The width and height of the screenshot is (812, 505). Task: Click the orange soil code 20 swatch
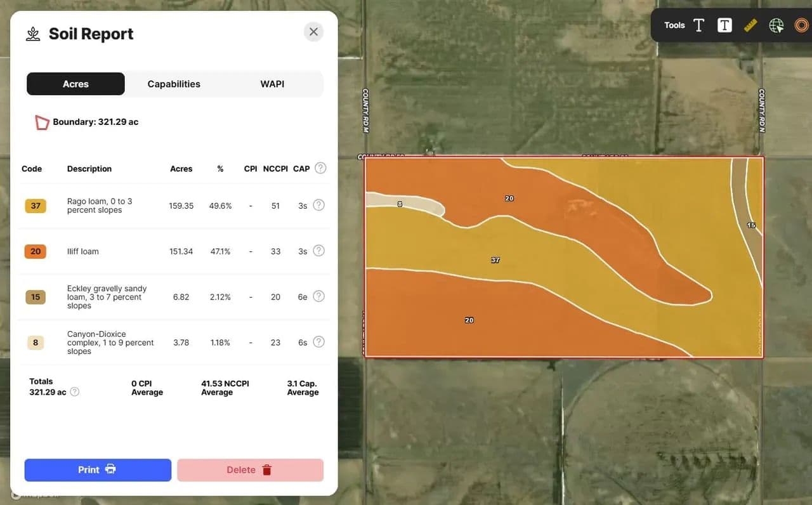coord(36,251)
